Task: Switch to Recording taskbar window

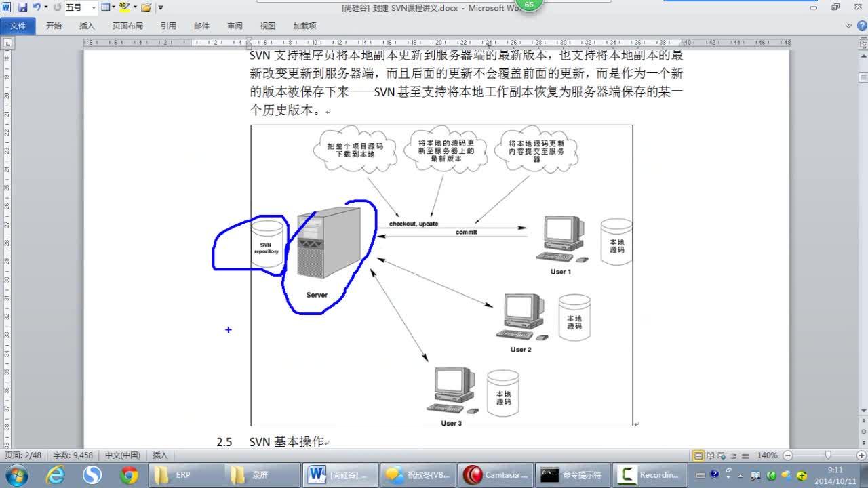Action: (x=651, y=475)
